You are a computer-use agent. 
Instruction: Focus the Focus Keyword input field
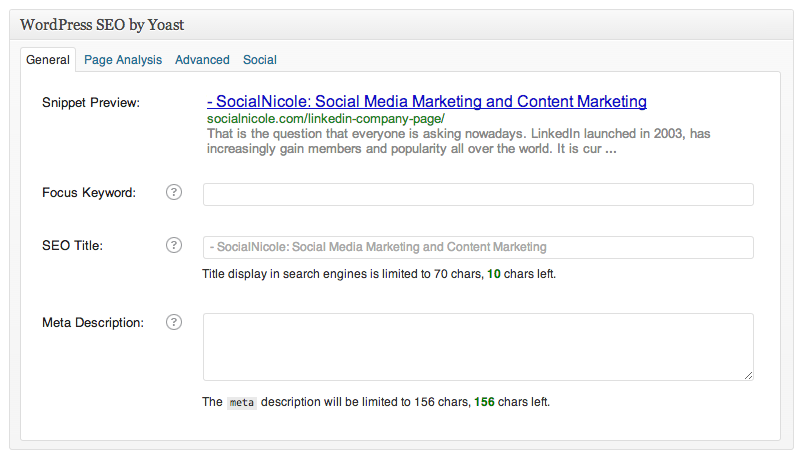(x=478, y=194)
